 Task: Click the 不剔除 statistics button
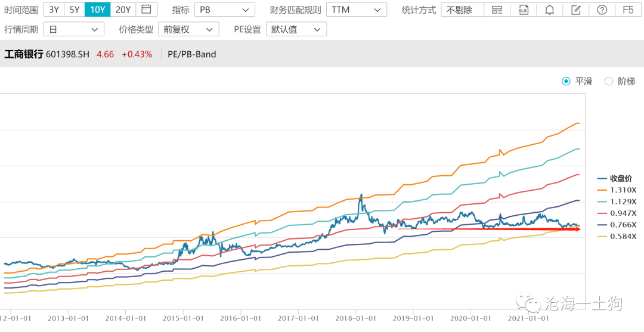click(x=463, y=10)
